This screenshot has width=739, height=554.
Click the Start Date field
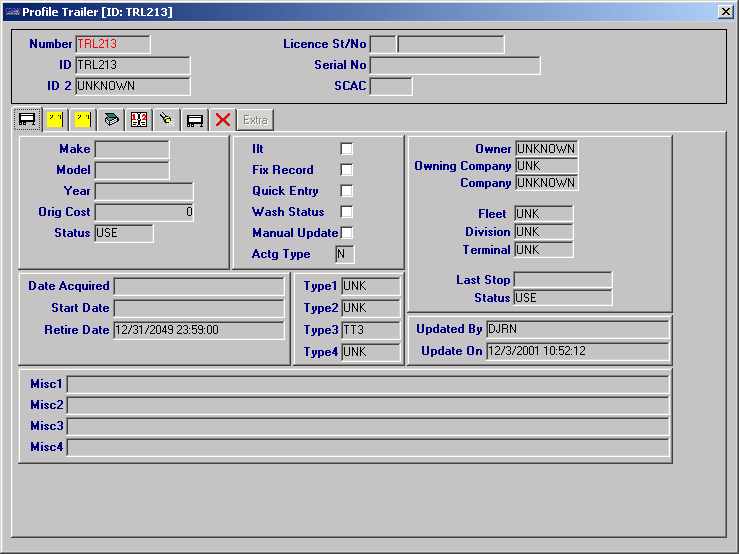pos(199,308)
